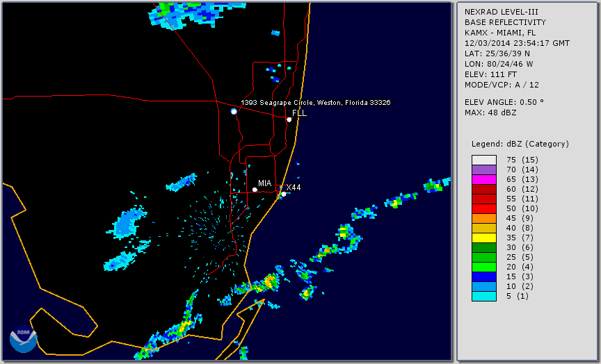Viewport: 601px width, 364px height.
Task: Click the 'MAX: 48 dBZ' text
Action: pos(490,113)
